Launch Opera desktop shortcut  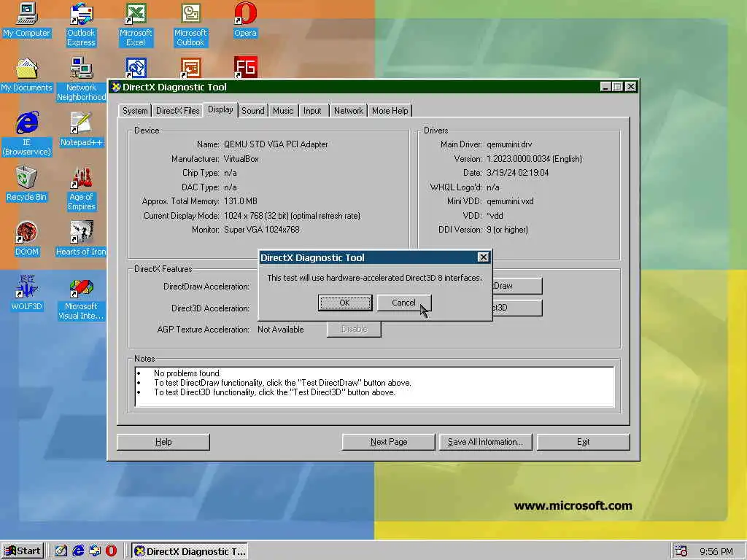[245, 20]
